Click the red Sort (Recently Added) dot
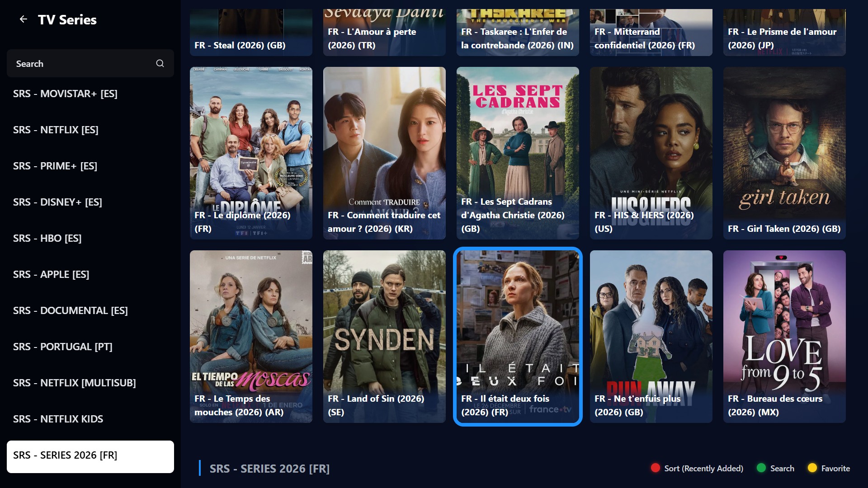The image size is (868, 488). [655, 468]
